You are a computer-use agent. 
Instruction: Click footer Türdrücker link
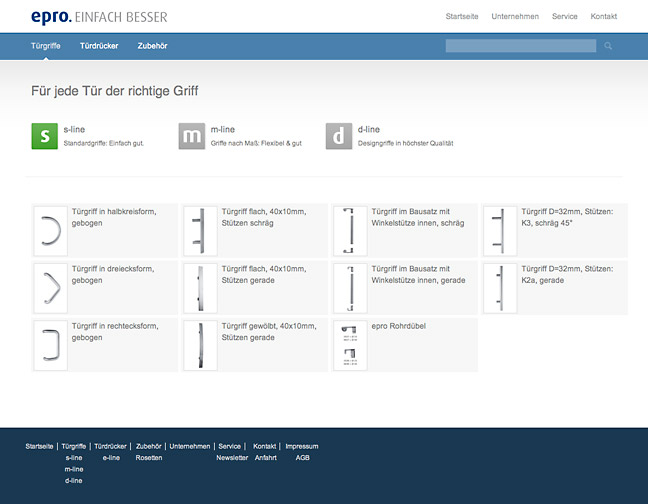(x=110, y=446)
